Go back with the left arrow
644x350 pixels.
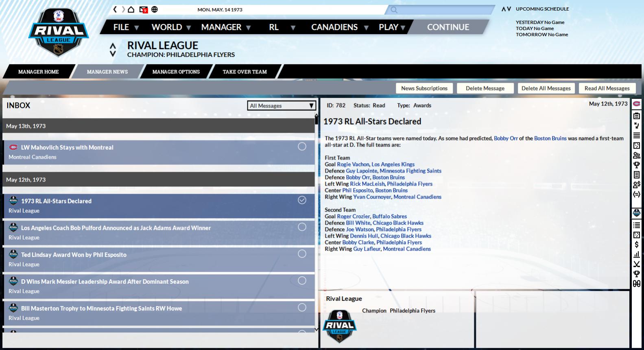coord(115,9)
